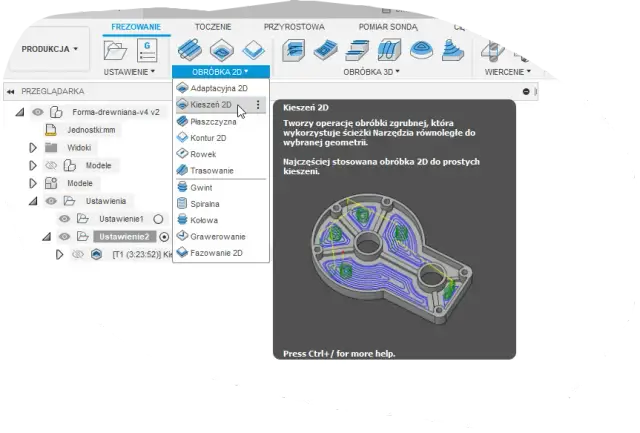
Task: Close the OBRÓBKA 2D dropdown
Action: point(220,72)
